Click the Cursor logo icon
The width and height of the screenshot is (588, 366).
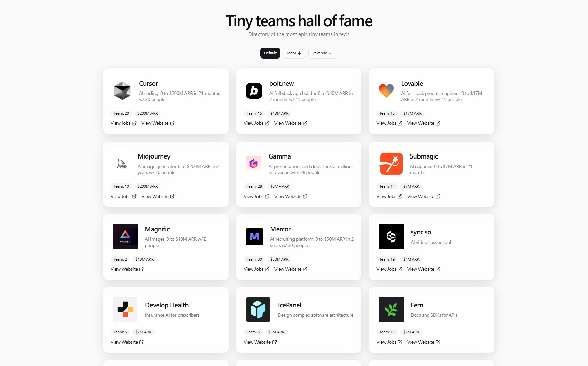(x=122, y=91)
